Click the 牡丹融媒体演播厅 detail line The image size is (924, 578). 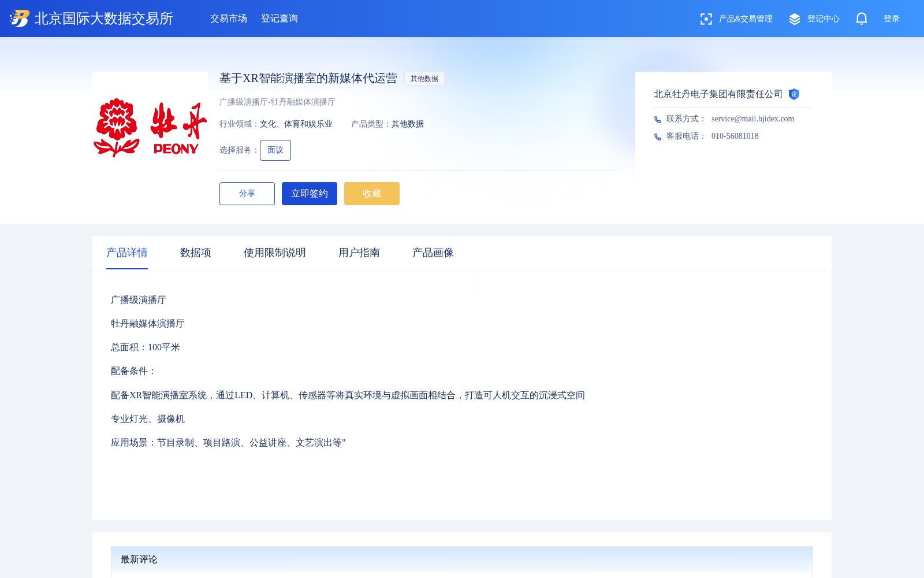pos(148,324)
